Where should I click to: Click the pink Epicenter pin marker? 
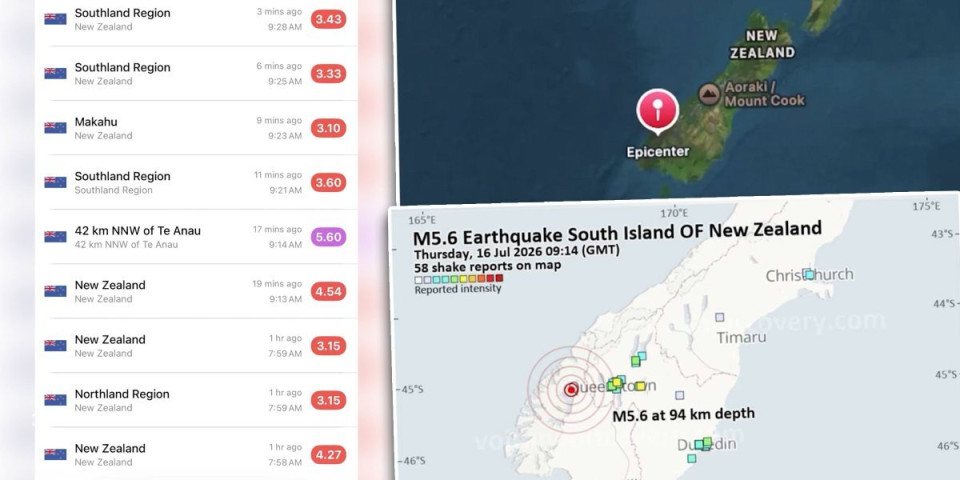[x=658, y=112]
